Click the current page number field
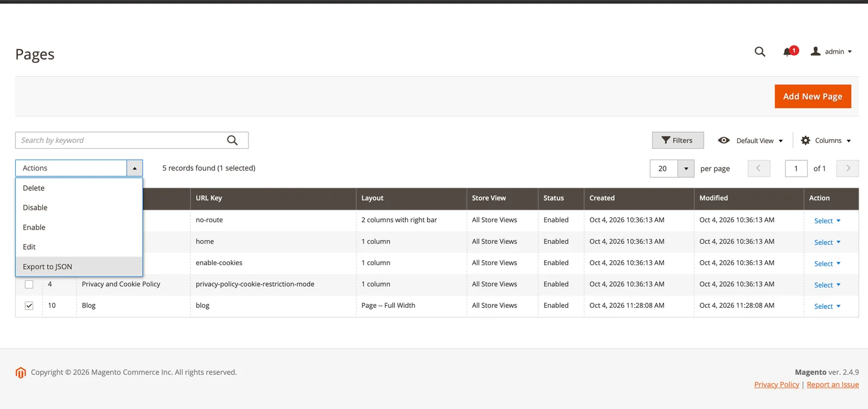Screen dimensions: 868x409 pos(796,168)
